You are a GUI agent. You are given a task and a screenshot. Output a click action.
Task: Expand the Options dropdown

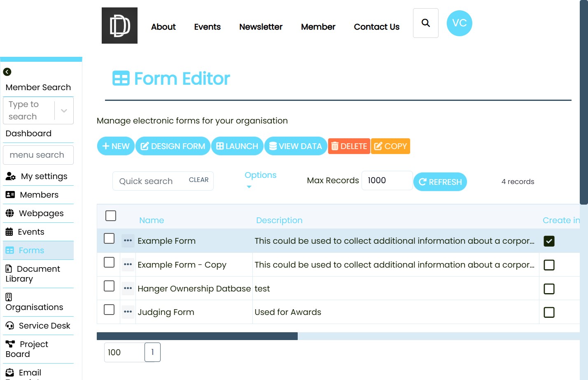[x=260, y=180]
